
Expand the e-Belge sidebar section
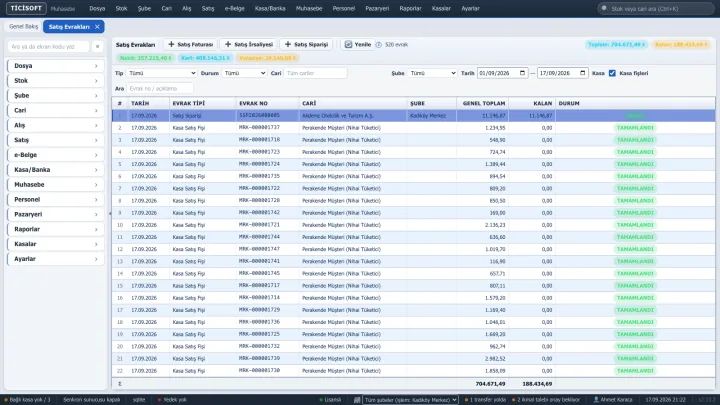coord(56,155)
